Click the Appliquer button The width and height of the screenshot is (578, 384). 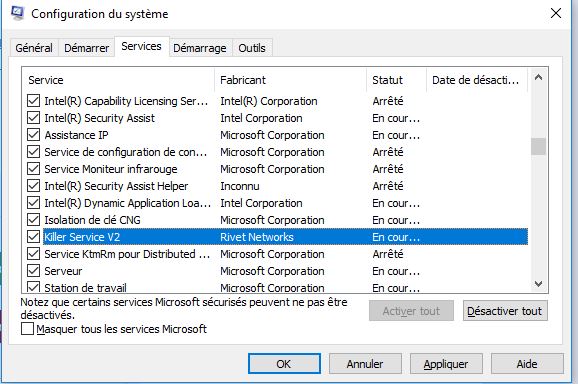tap(446, 364)
